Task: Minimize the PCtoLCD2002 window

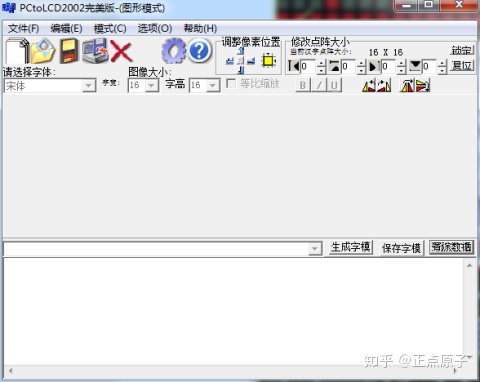Action: point(407,5)
